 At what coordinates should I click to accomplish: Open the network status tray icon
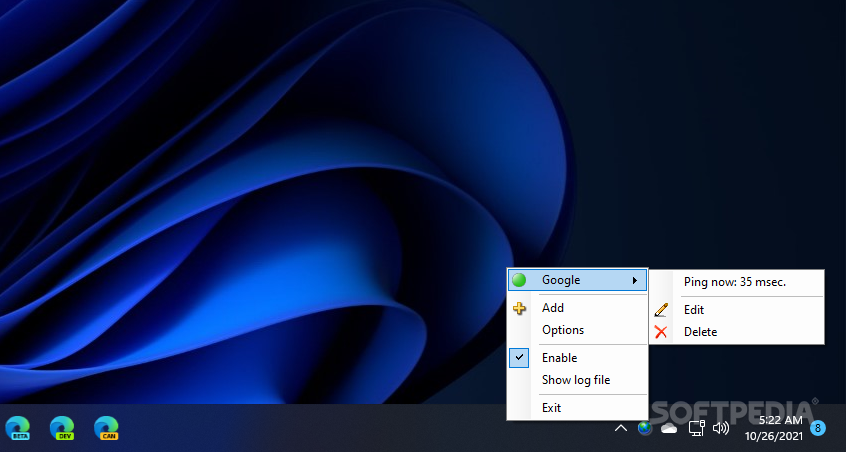pyautogui.click(x=697, y=428)
